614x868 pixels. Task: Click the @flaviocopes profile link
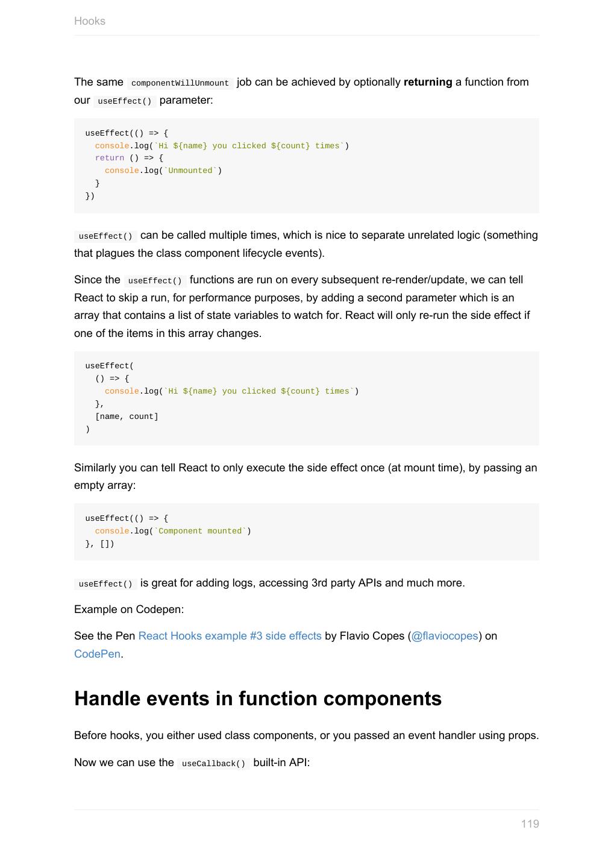pyautogui.click(x=445, y=636)
